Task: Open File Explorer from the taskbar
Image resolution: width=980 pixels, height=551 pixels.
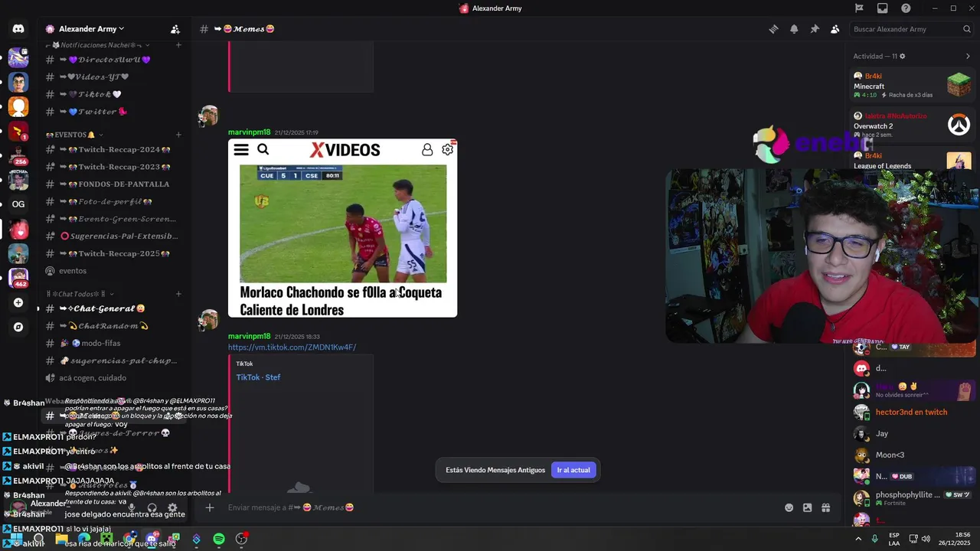Action: click(62, 539)
